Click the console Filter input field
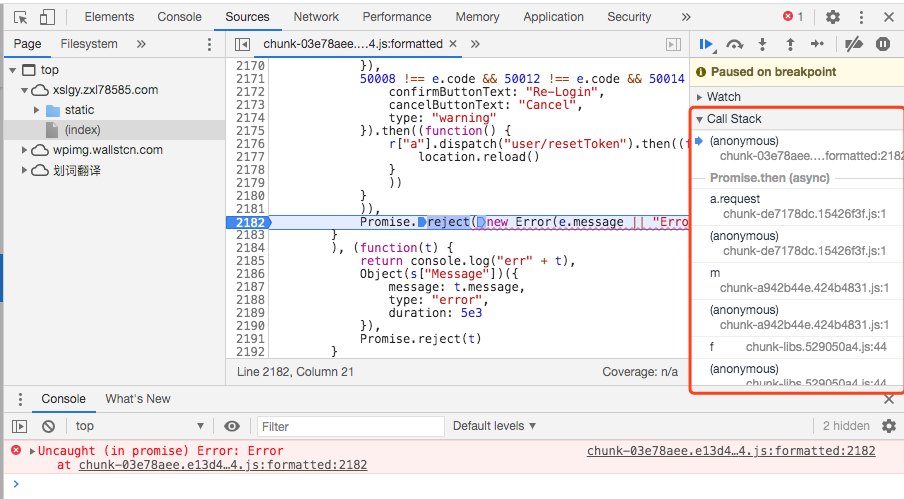Screen dimensions: 904x499 click(345, 426)
